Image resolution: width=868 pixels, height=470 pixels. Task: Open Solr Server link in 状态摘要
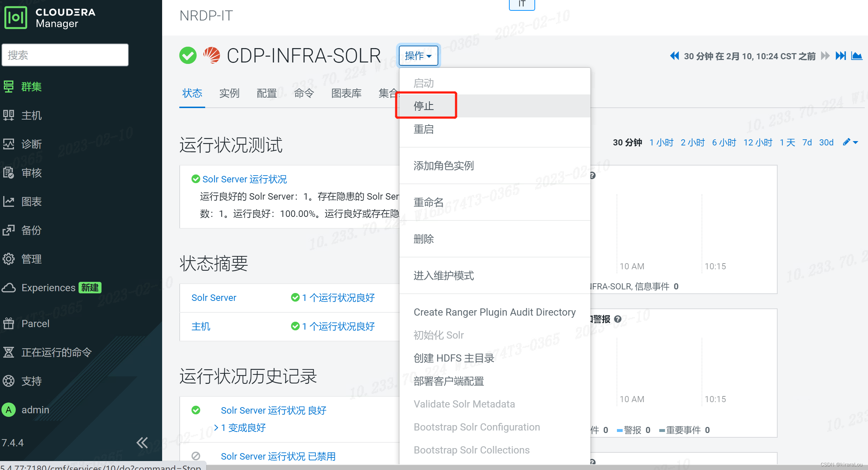coord(214,298)
